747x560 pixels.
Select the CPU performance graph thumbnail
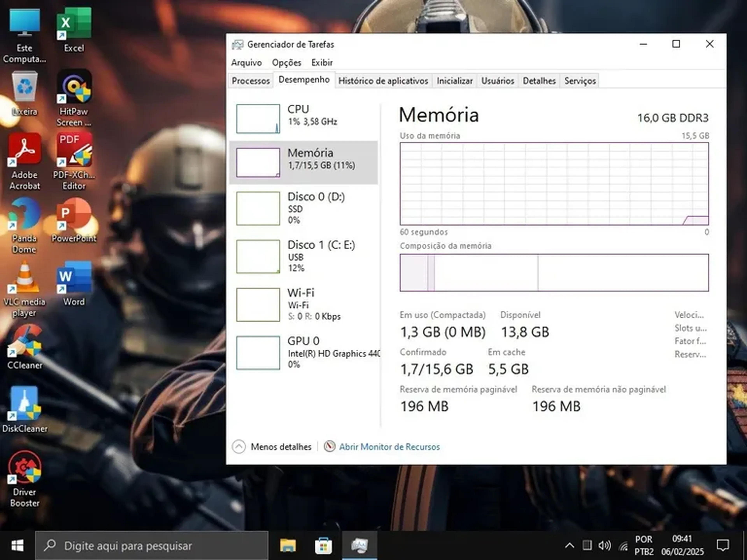click(x=258, y=118)
